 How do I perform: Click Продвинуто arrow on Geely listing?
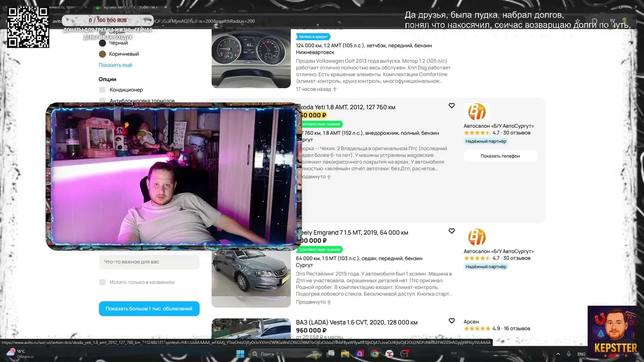click(329, 302)
